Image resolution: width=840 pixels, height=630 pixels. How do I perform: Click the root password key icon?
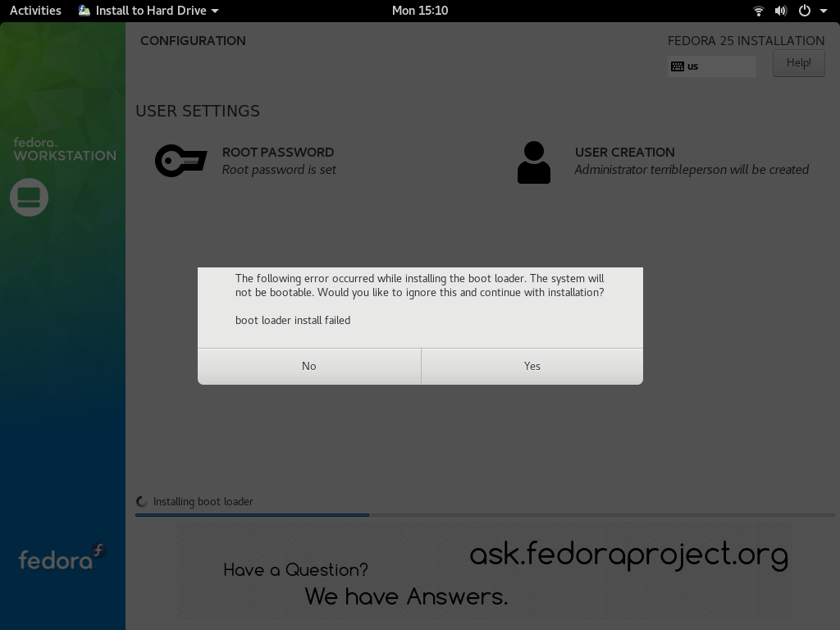181,161
